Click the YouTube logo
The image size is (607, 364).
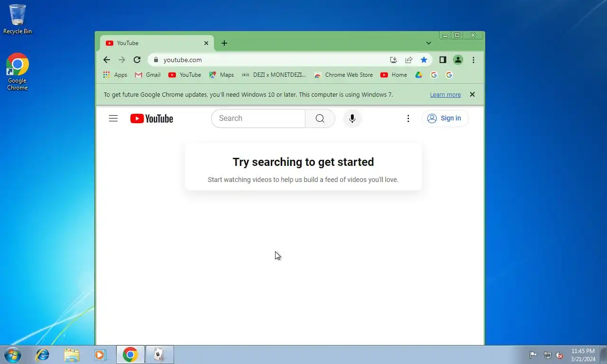click(152, 118)
